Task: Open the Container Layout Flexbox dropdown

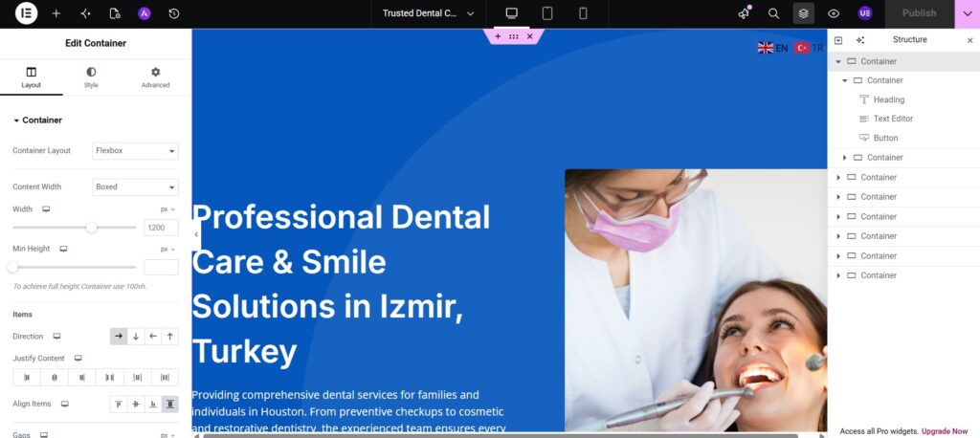Action: 136,150
